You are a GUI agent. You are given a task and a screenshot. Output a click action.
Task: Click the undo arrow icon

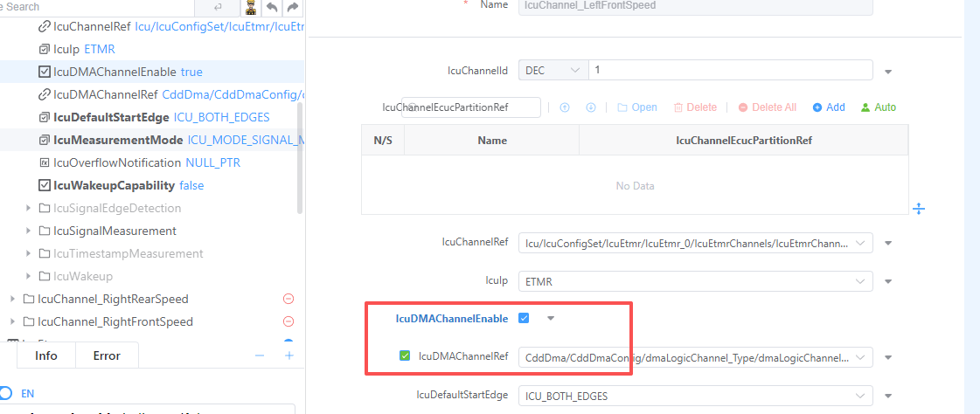tap(273, 8)
